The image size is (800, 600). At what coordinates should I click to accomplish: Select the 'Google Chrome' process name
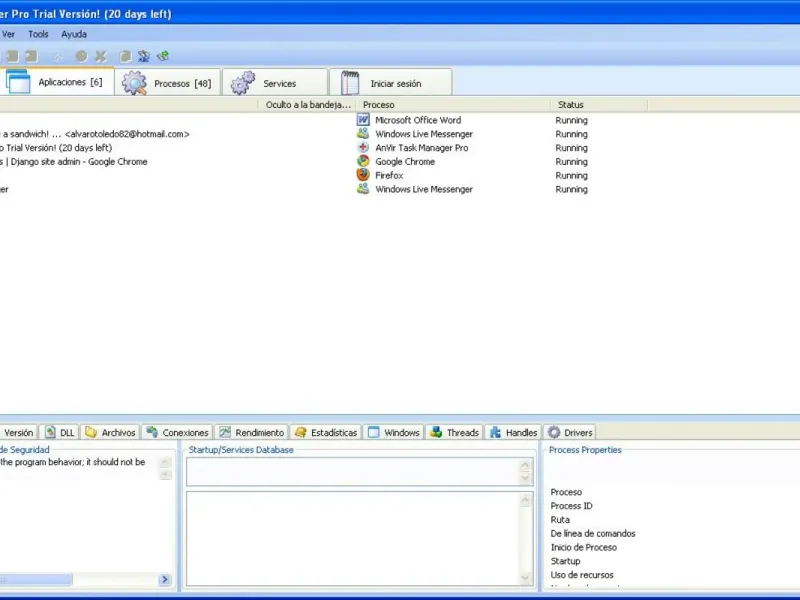405,161
